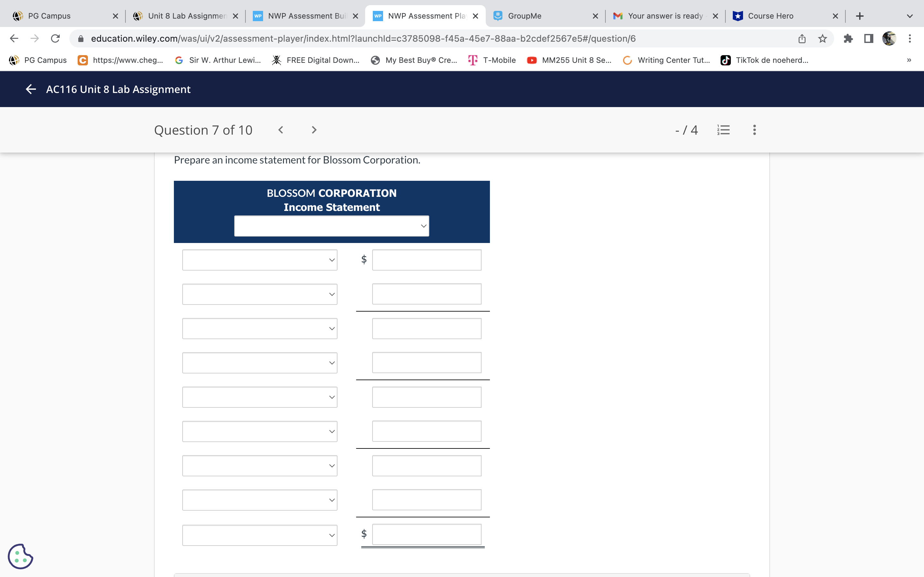This screenshot has width=924, height=577.
Task: Go to the next question chevron
Action: tap(314, 130)
